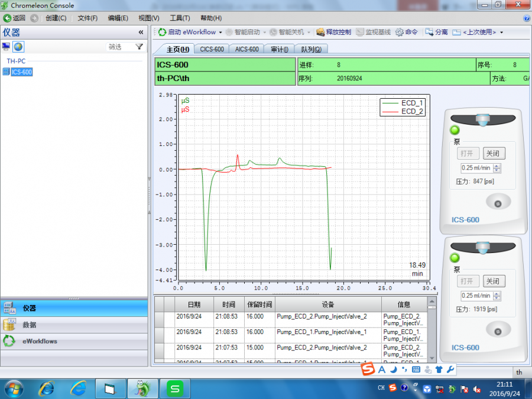Click the Sogou IME soft keyboard icon

click(416, 369)
